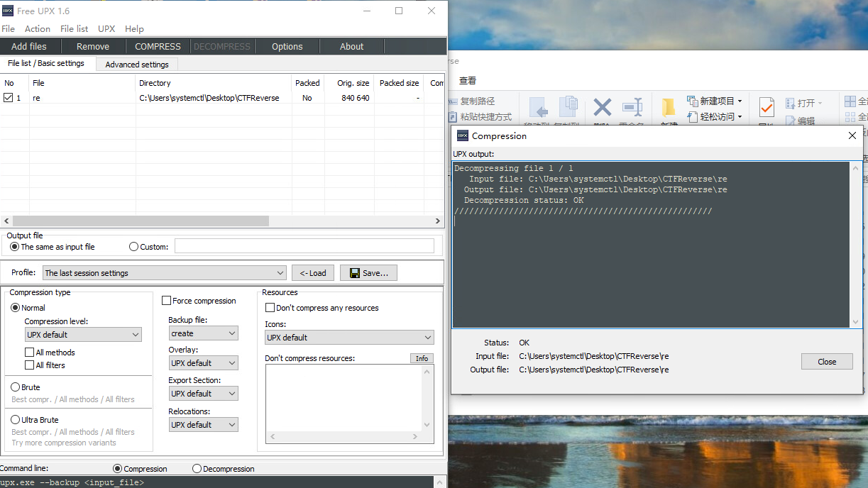This screenshot has height=488, width=868.
Task: Click About in the toolbar
Action: [x=352, y=46]
